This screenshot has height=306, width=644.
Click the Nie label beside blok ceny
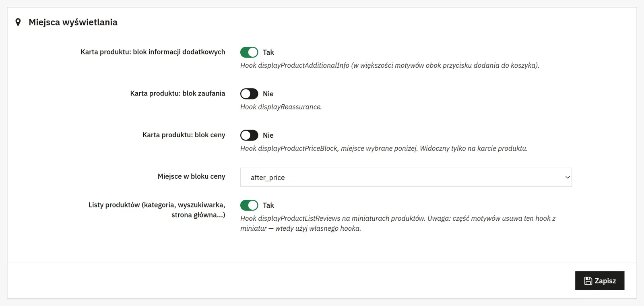[x=268, y=135]
